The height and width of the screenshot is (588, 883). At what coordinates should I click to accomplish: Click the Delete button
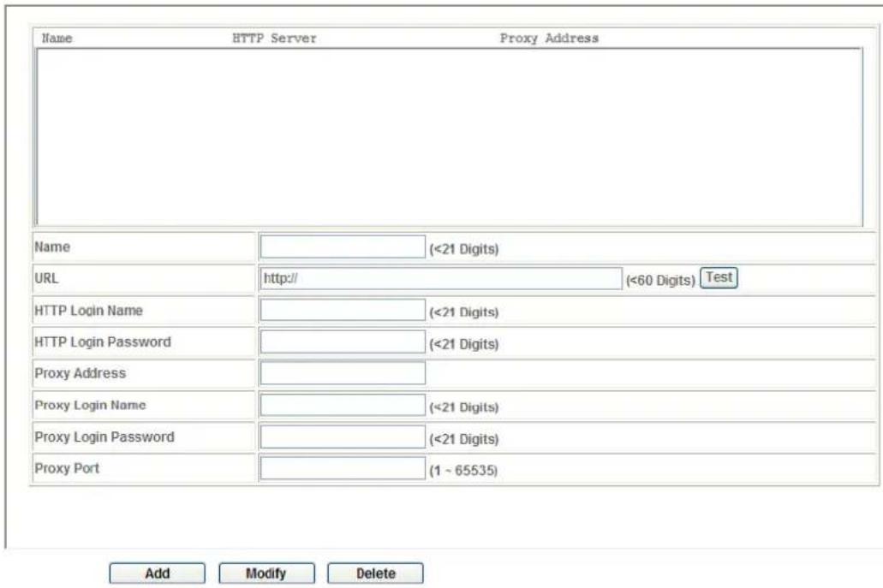376,573
